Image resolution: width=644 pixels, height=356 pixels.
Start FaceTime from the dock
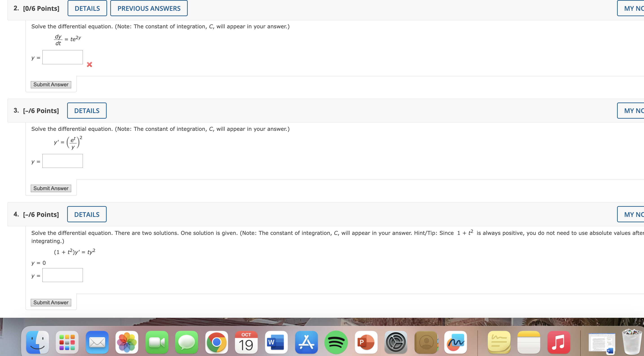coord(157,342)
